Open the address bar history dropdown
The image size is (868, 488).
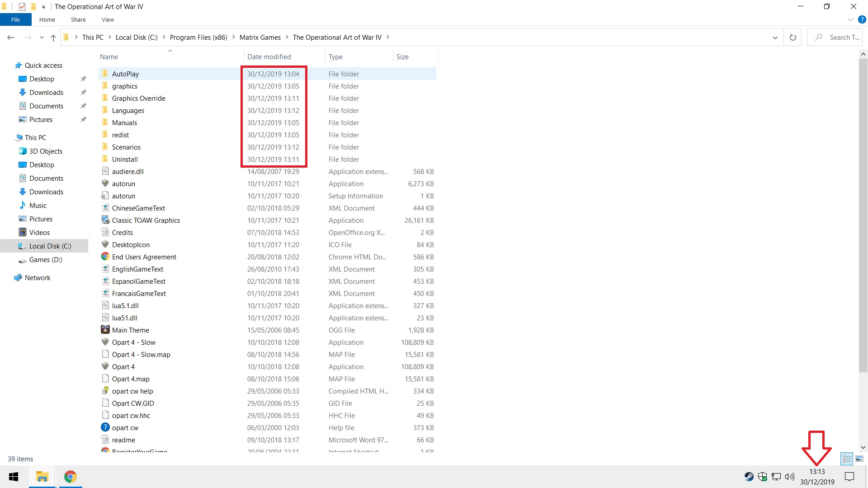tap(775, 38)
